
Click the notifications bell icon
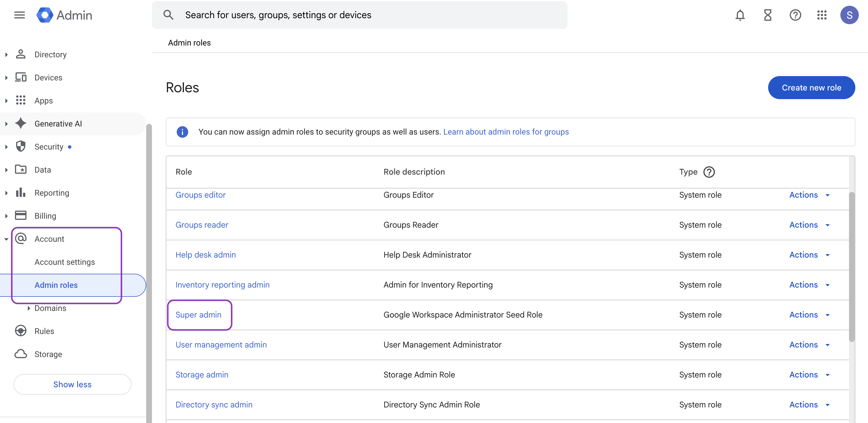[x=740, y=15]
